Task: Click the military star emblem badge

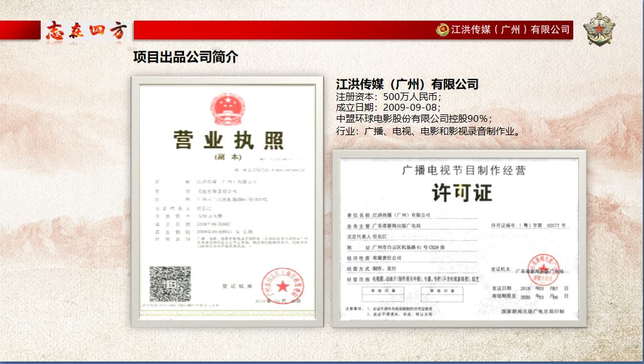Action: click(600, 29)
